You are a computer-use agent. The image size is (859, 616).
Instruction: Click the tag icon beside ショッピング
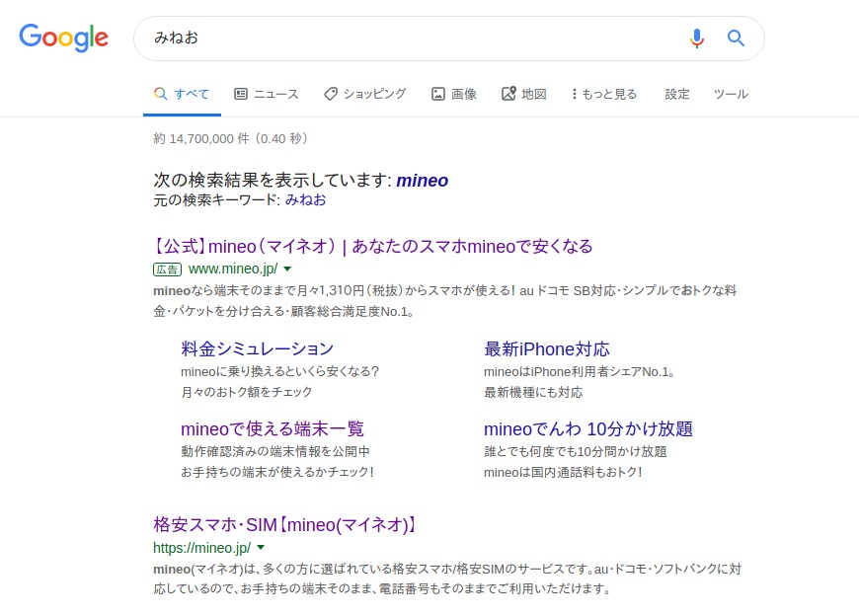[331, 94]
